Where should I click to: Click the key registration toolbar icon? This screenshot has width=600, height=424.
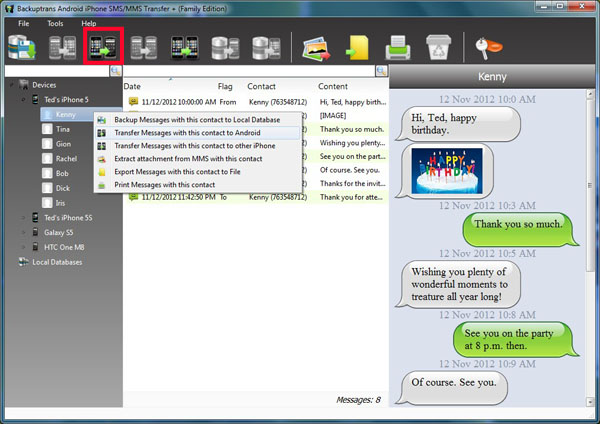489,47
